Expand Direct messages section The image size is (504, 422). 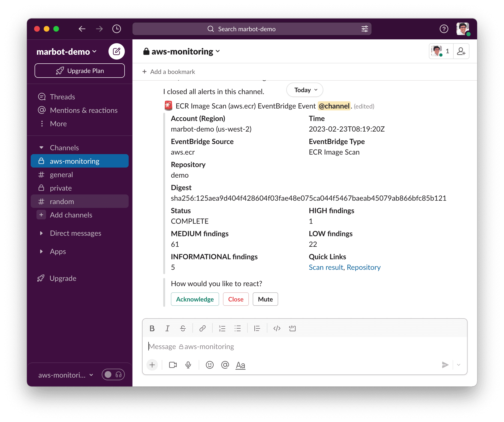[41, 233]
